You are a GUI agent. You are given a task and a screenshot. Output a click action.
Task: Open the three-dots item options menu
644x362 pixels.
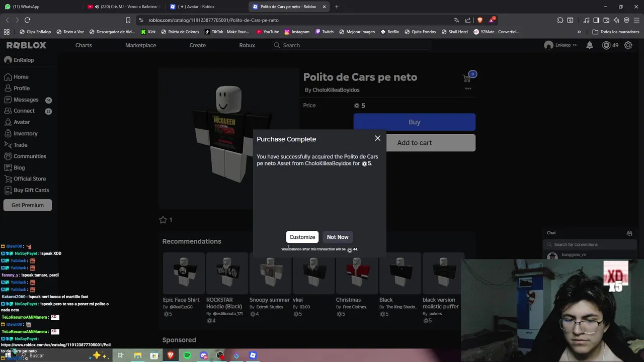[468, 88]
